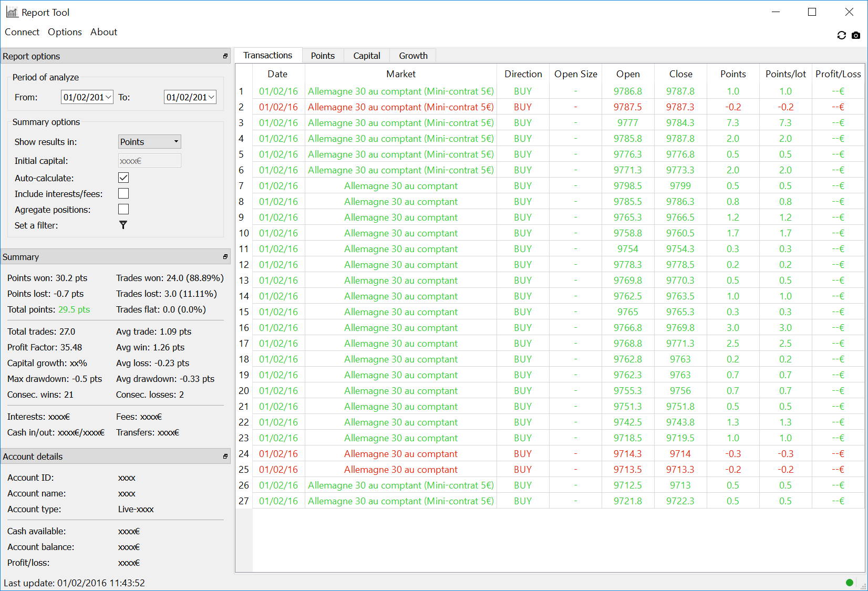Viewport: 868px width, 591px height.
Task: Click the Report Tool app icon
Action: click(12, 12)
